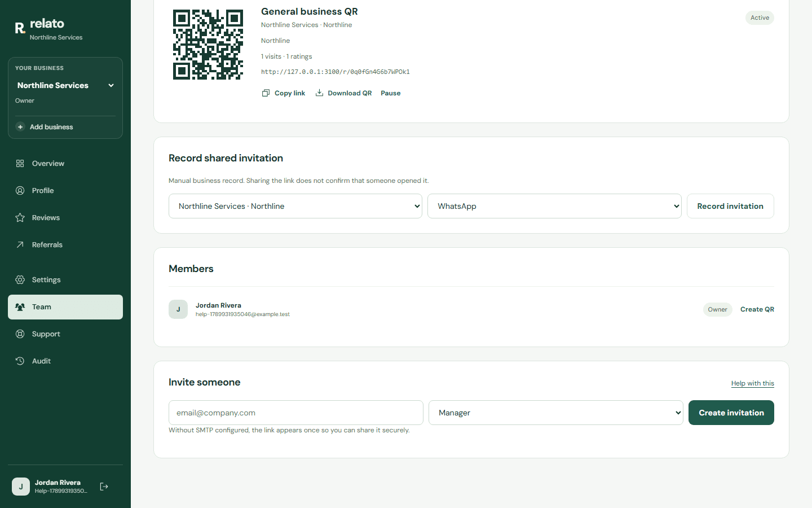Click the copy icon next to Copy link
This screenshot has width=812, height=508.
[266, 93]
